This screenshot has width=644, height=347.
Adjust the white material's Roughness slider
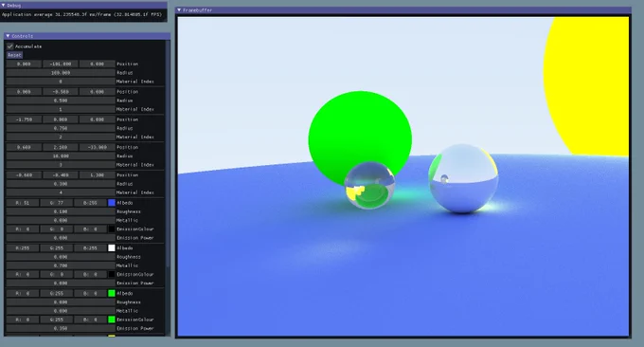tap(61, 257)
